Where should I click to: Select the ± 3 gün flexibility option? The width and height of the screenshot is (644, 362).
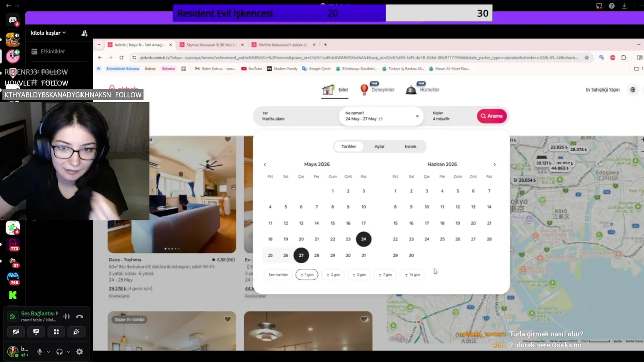click(x=359, y=275)
